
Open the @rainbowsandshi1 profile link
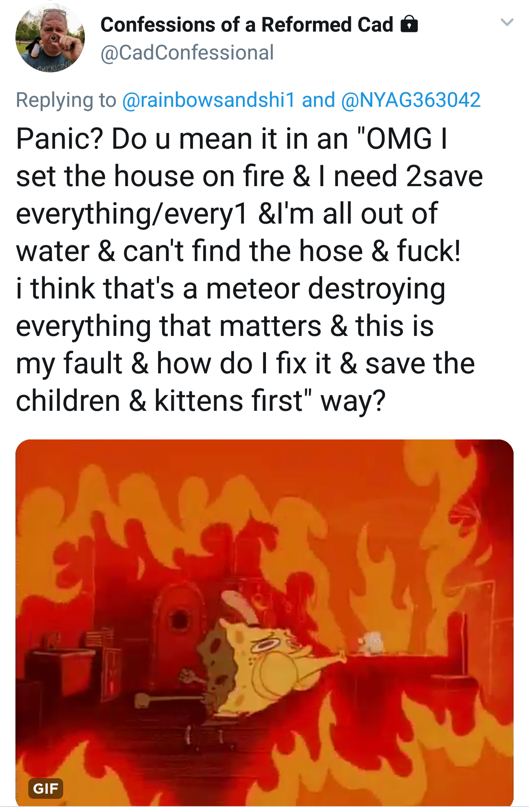(x=209, y=100)
